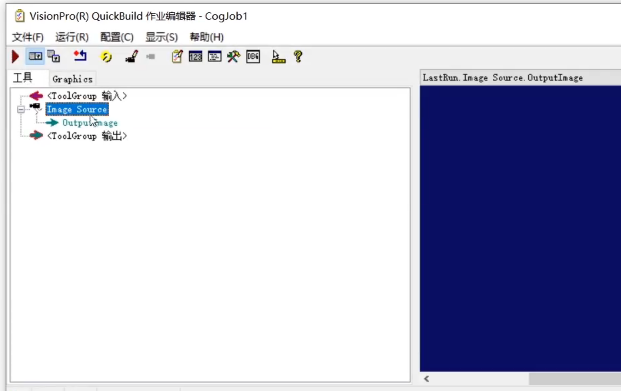Open the job properties clipboard icon

tap(177, 57)
